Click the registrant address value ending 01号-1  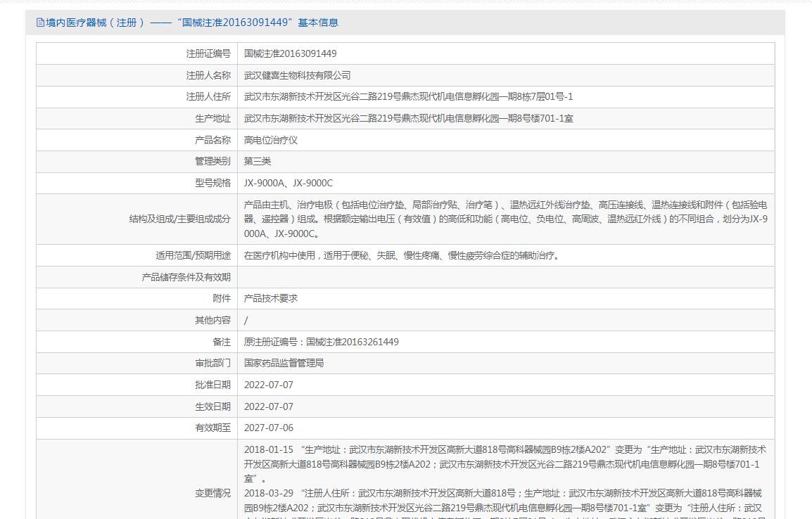(408, 97)
